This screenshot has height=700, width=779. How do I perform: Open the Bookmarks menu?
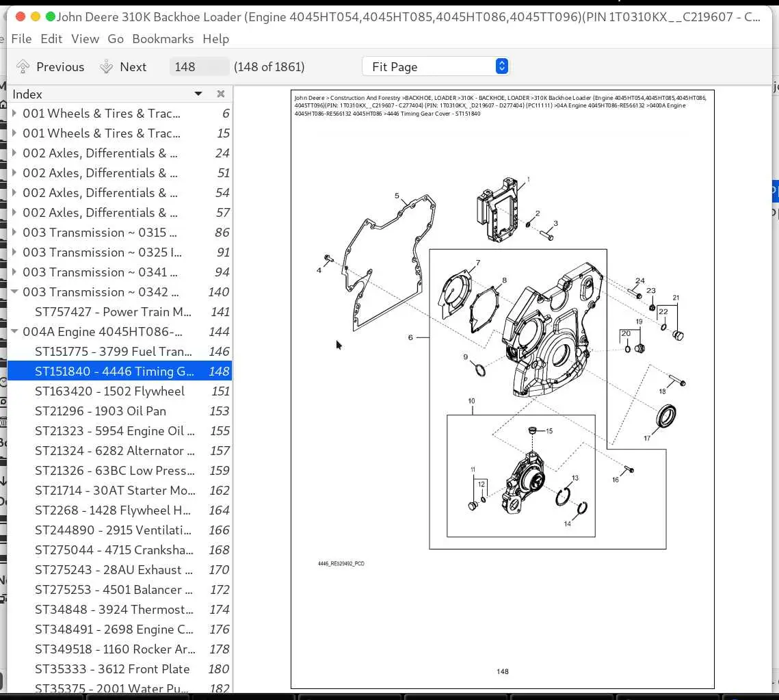pos(163,39)
